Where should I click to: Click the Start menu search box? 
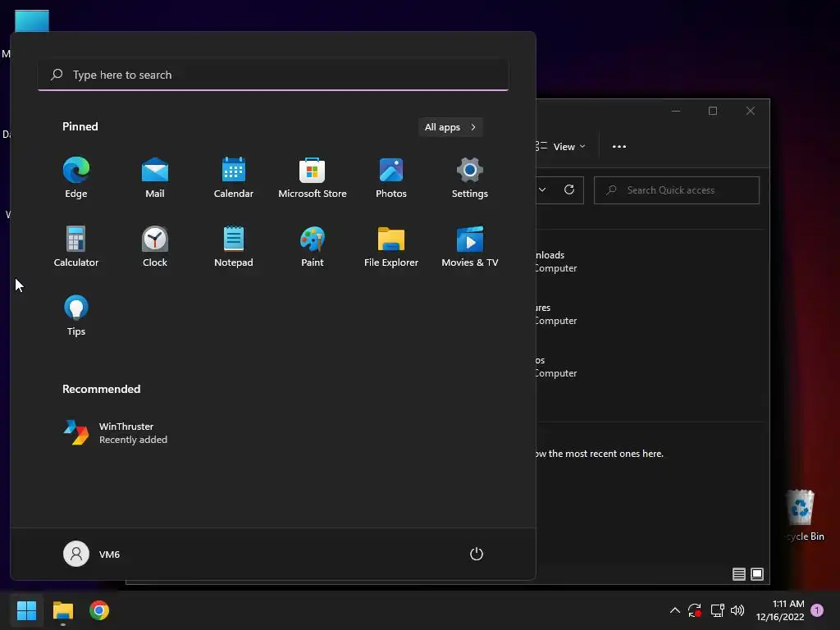click(273, 75)
